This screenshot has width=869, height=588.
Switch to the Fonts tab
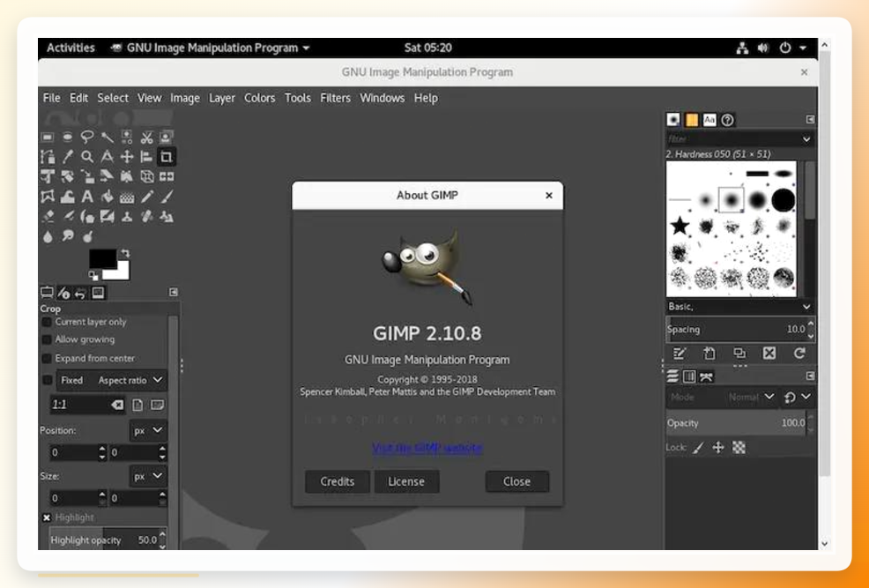tap(709, 120)
